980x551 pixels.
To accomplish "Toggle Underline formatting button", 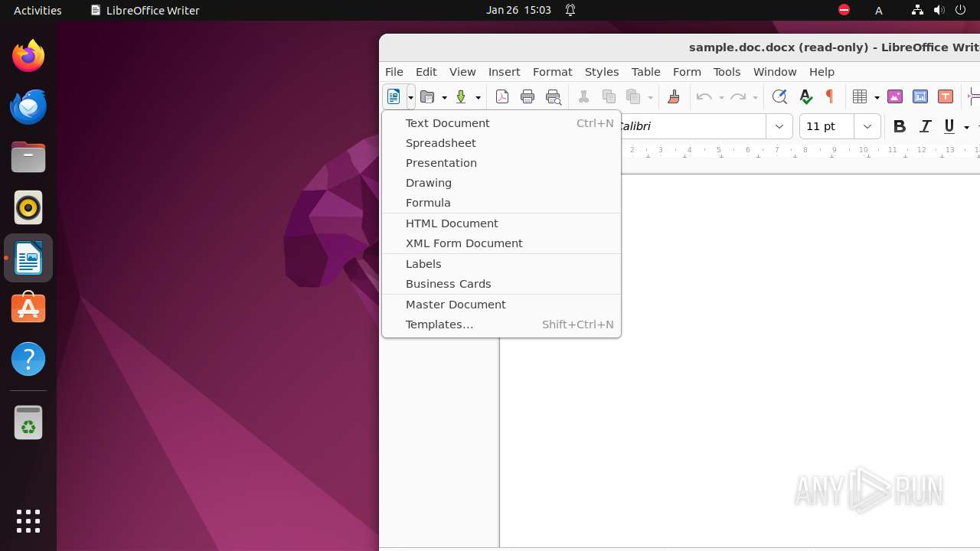I will coord(949,127).
